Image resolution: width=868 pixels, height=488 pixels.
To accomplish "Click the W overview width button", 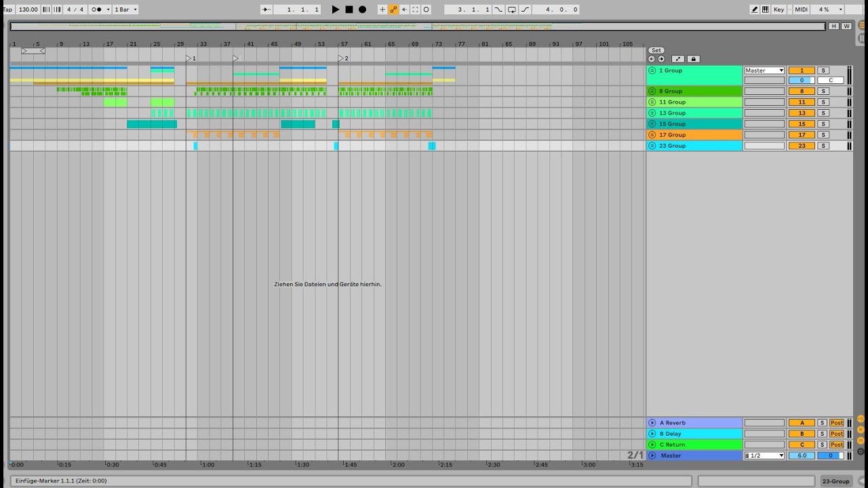I will (x=846, y=26).
